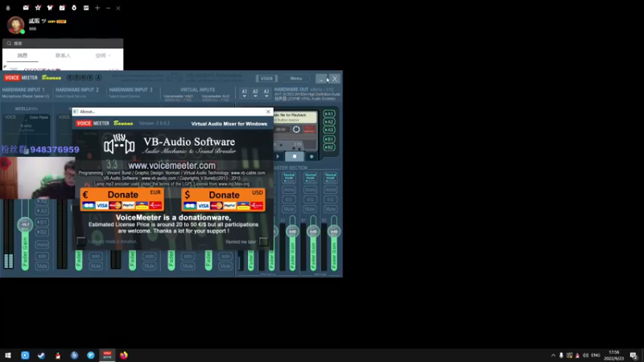Open the QQ mail envelope icon
Screen dimensions: 644x362
pos(26,8)
